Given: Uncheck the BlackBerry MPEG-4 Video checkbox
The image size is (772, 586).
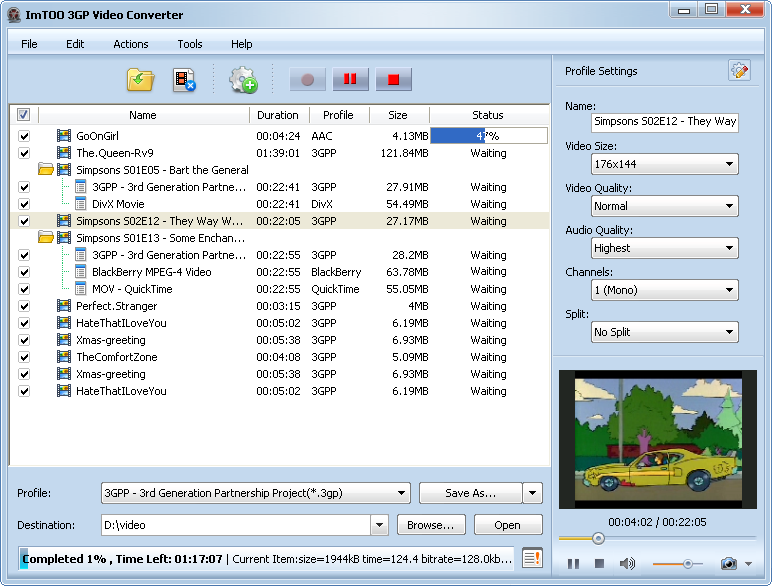Looking at the screenshot, I should 24,272.
